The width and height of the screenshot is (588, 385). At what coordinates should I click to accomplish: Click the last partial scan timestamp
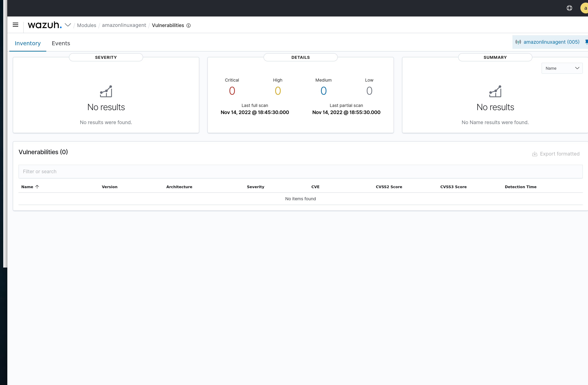(x=346, y=112)
